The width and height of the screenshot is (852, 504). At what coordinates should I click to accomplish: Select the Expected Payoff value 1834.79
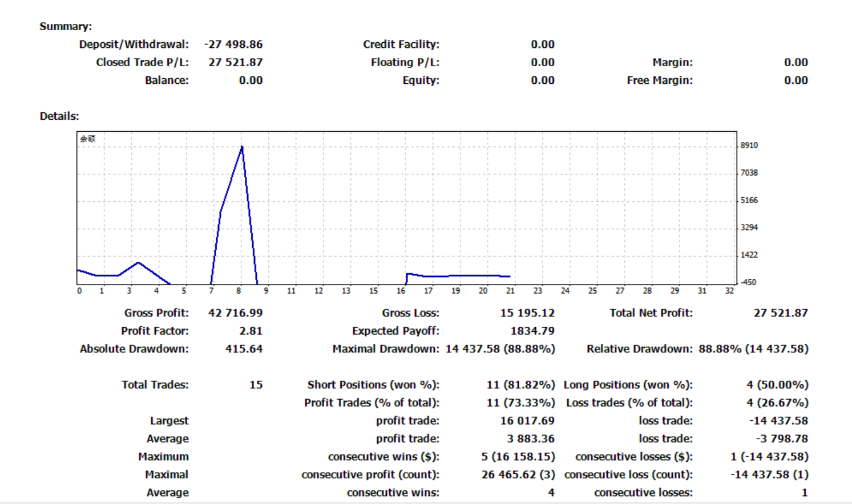pyautogui.click(x=532, y=331)
